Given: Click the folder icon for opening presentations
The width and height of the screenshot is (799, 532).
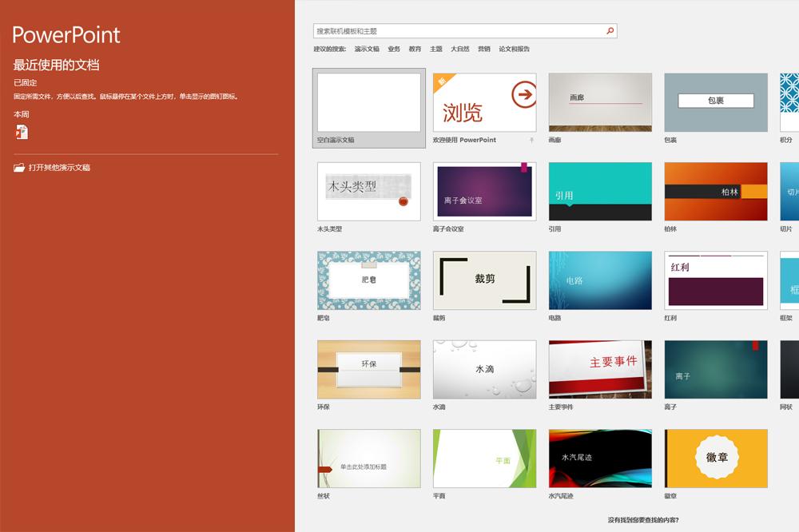Looking at the screenshot, I should click(x=19, y=168).
